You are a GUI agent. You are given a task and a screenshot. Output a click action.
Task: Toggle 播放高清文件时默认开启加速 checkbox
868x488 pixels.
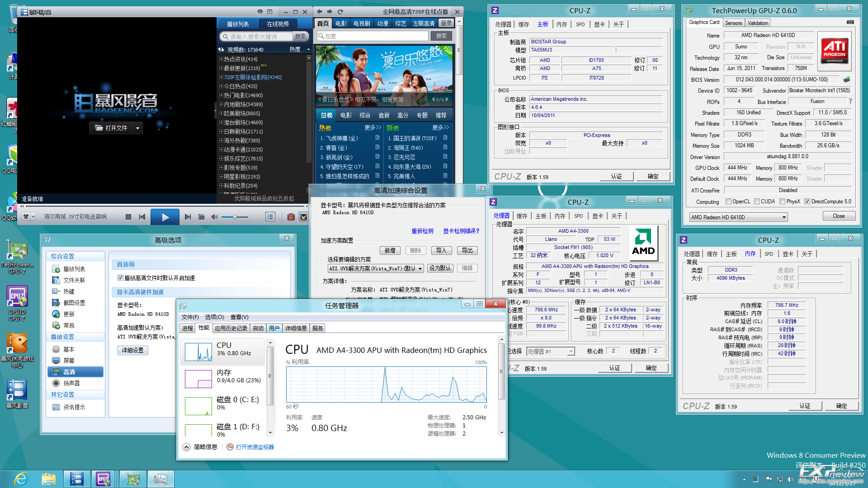point(121,278)
